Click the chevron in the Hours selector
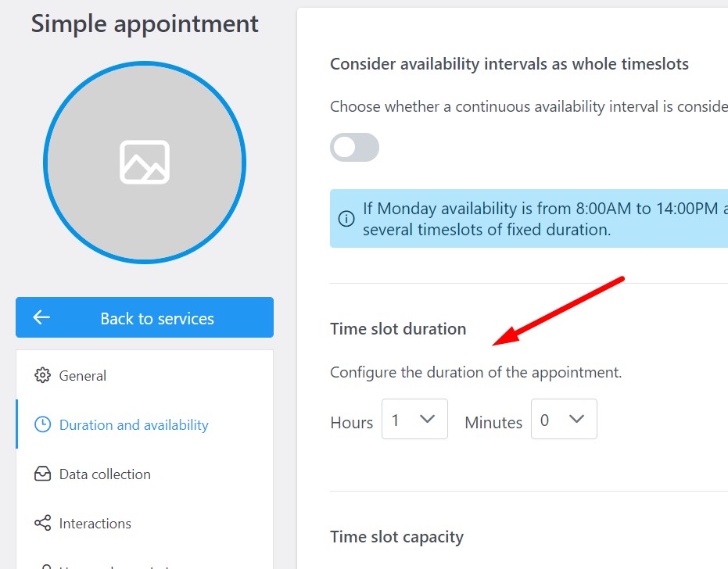 pyautogui.click(x=427, y=419)
